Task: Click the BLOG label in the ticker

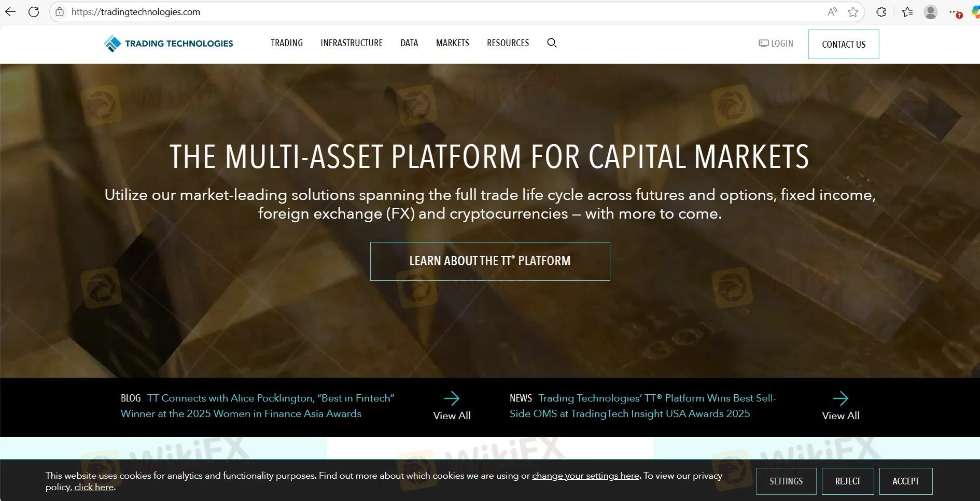Action: point(131,398)
